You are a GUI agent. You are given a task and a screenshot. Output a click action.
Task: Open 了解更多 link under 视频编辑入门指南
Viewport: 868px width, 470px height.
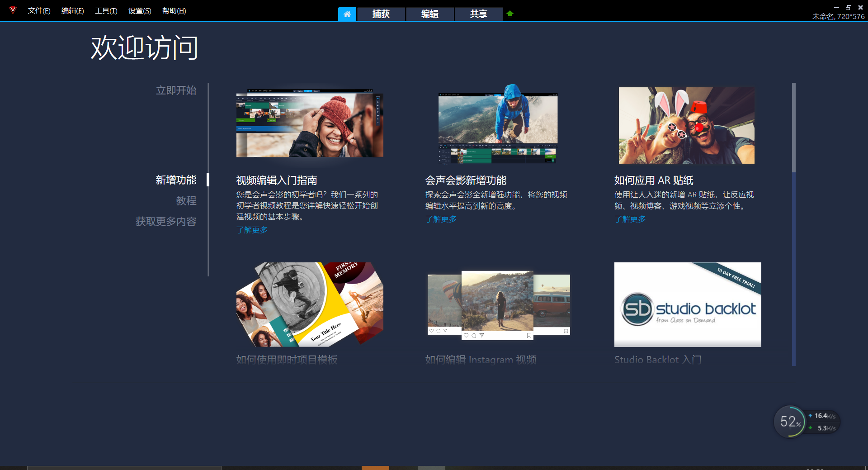coord(252,230)
